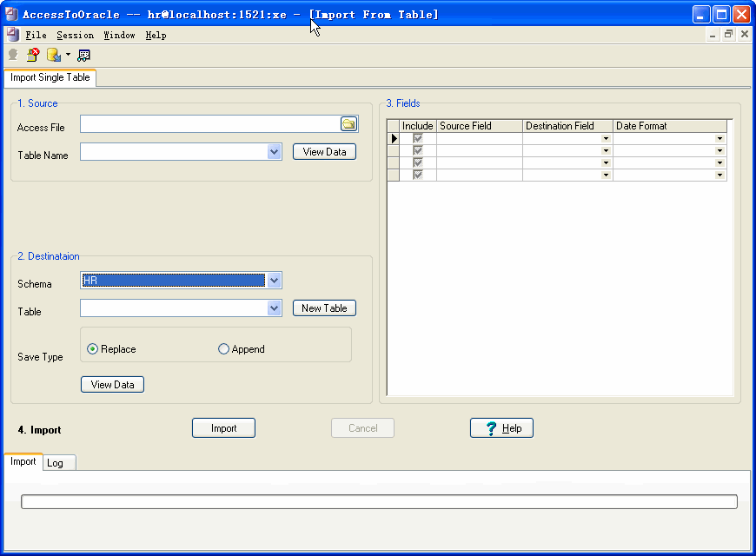Viewport: 756px width, 556px height.
Task: Click the import database toolbar icon
Action: tap(53, 55)
